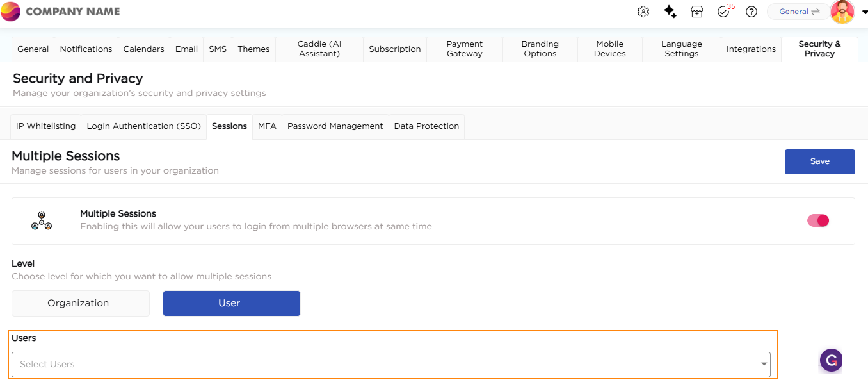Switch to the MFA tab
The image size is (868, 380).
[x=267, y=126]
